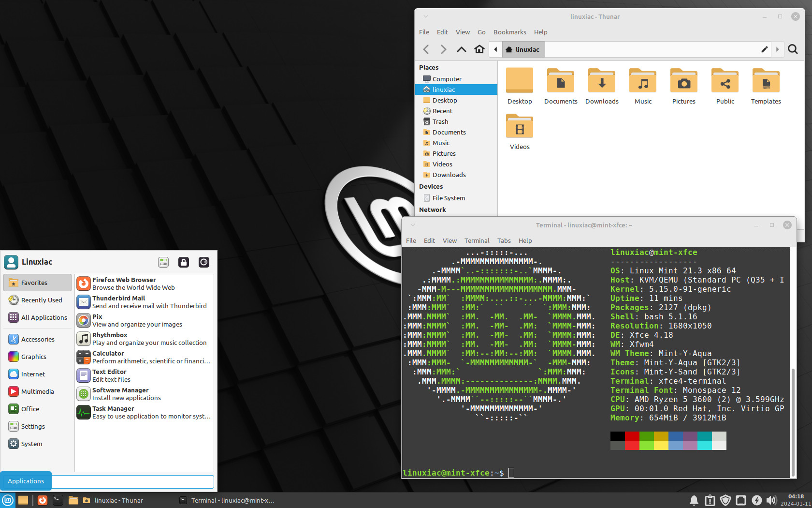
Task: Switch to Terminal window in taskbar
Action: point(227,500)
